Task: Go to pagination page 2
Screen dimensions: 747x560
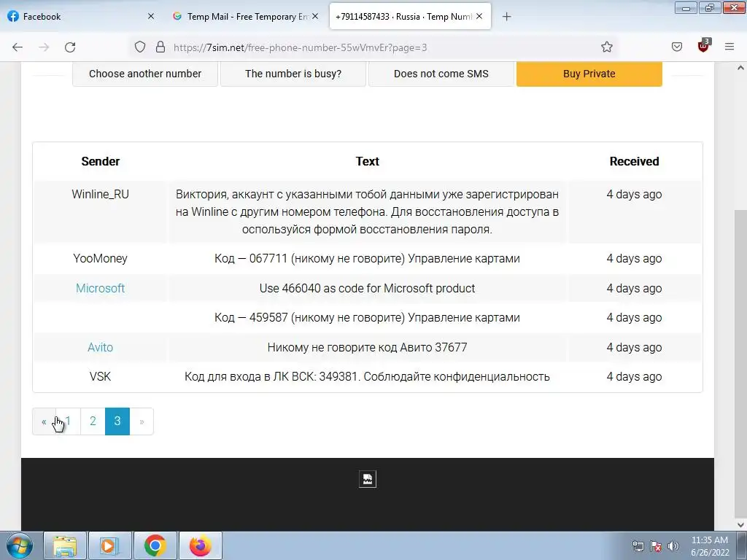Action: 93,421
